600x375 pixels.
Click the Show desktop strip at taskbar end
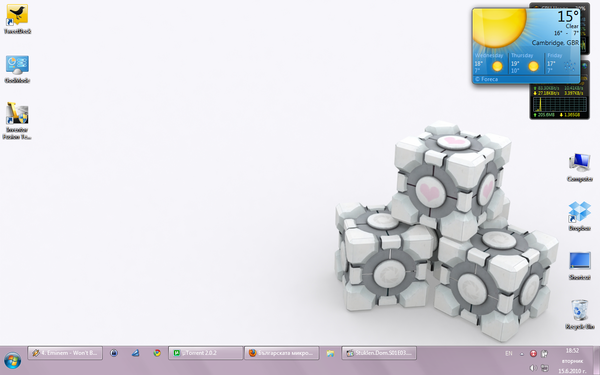click(596, 360)
